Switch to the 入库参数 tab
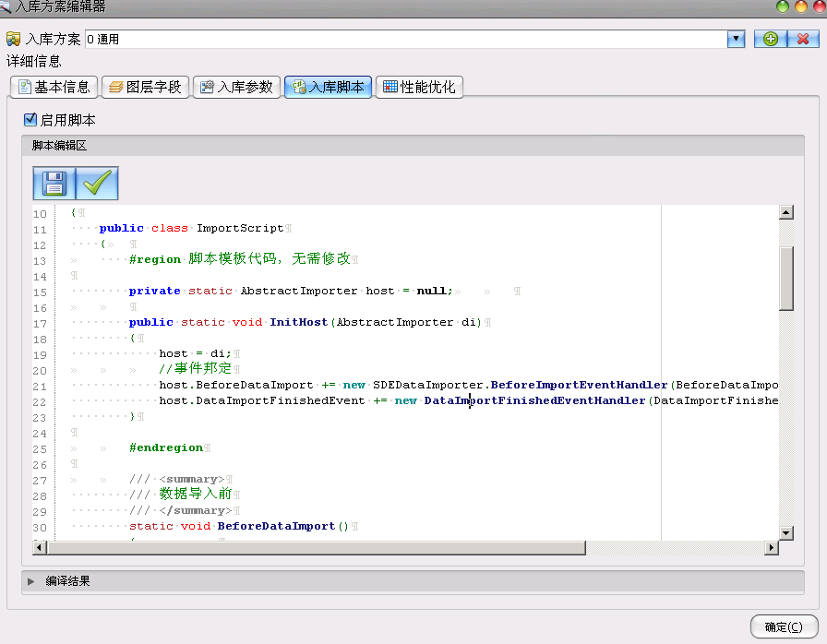 point(236,87)
